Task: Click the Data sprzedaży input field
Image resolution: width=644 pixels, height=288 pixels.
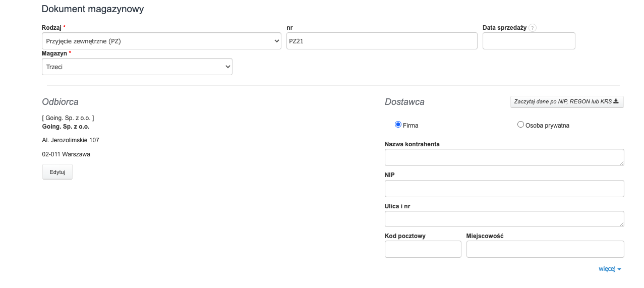Action: (529, 41)
